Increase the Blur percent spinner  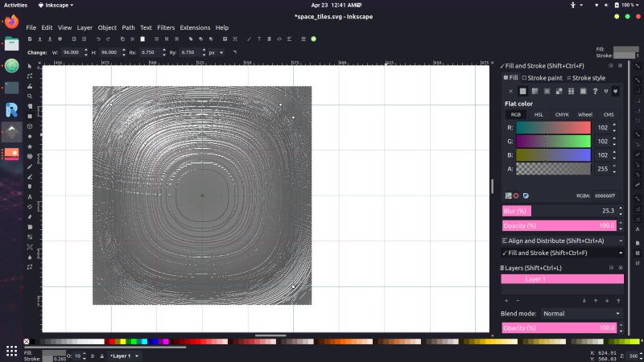621,208
